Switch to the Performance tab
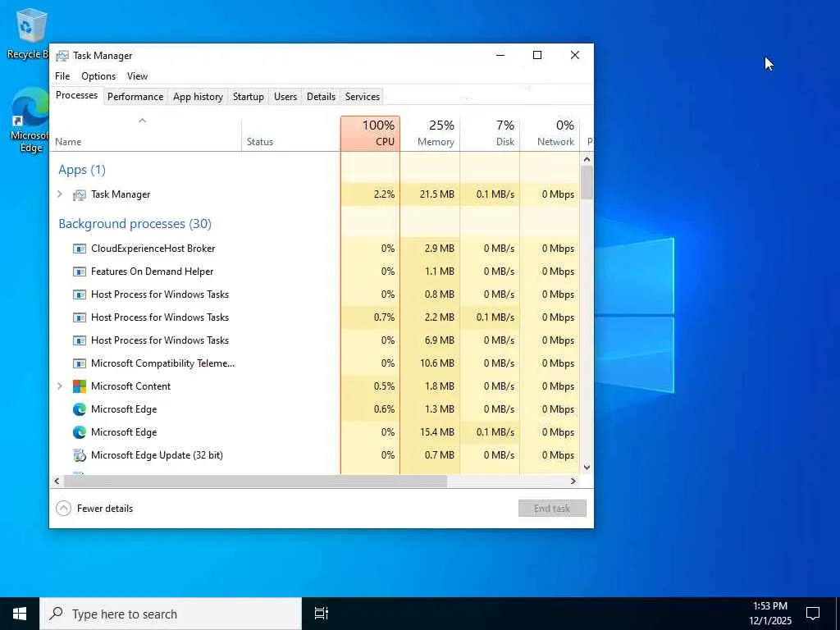Image resolution: width=840 pixels, height=630 pixels. pyautogui.click(x=135, y=97)
